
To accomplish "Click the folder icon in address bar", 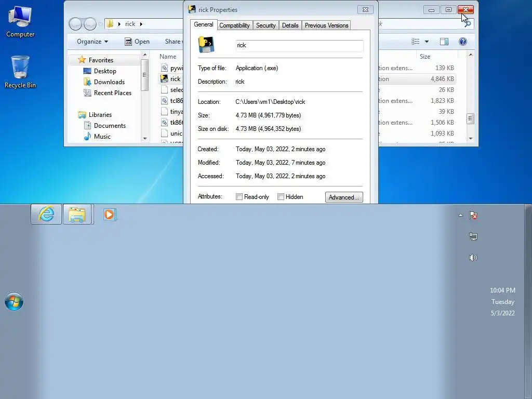I will (x=110, y=24).
